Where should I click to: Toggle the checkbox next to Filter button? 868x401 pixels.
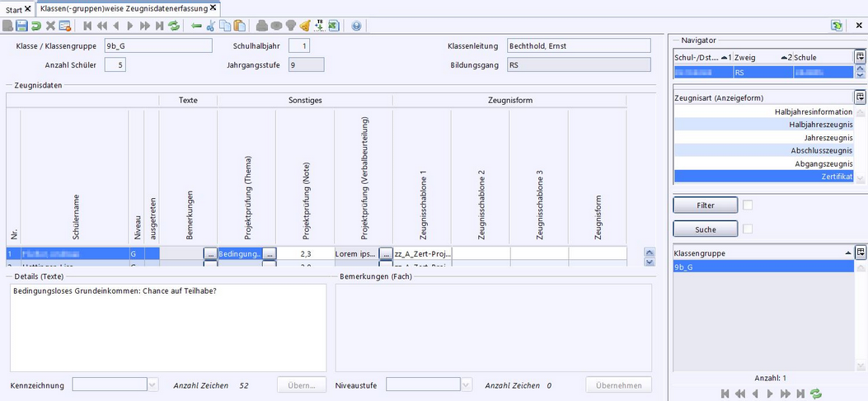748,205
